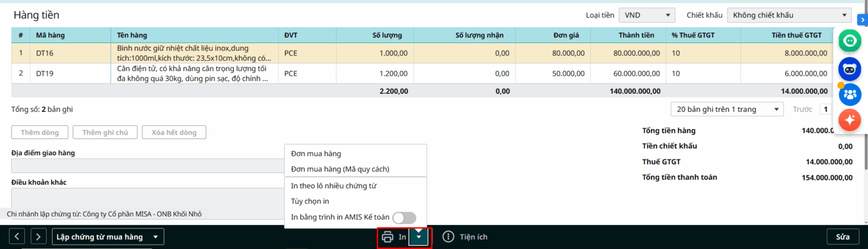This screenshot has width=868, height=249.
Task: Open the orange AI sparkle icon
Action: pos(850,119)
